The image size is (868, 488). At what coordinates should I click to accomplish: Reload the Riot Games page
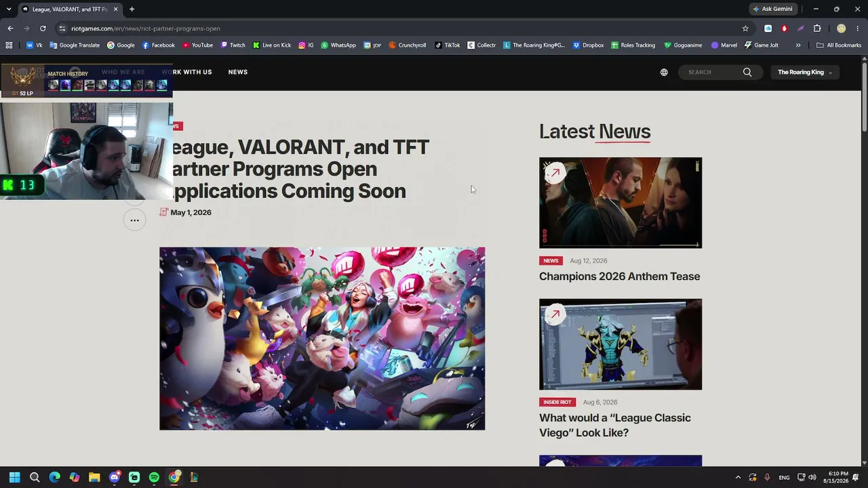point(43,28)
